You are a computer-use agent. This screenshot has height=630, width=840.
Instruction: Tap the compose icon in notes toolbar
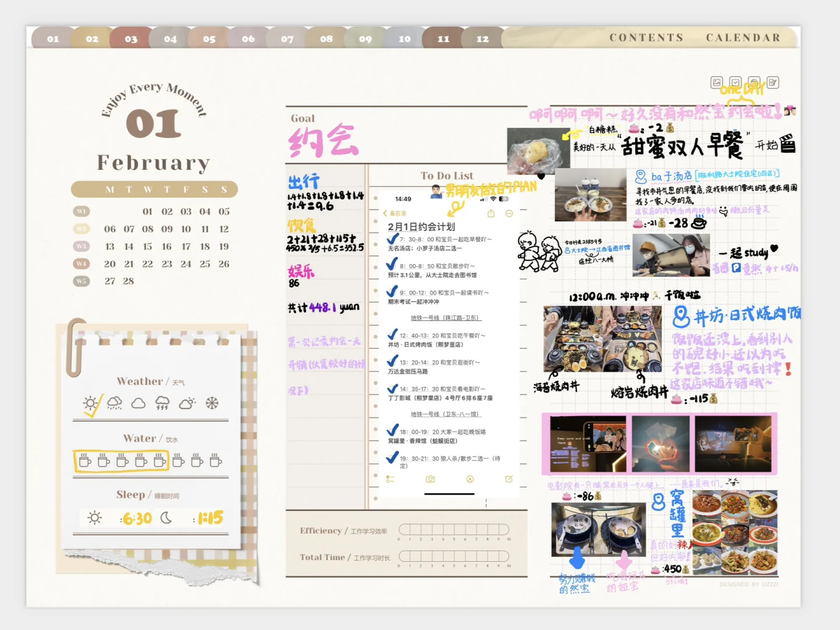coord(509,479)
